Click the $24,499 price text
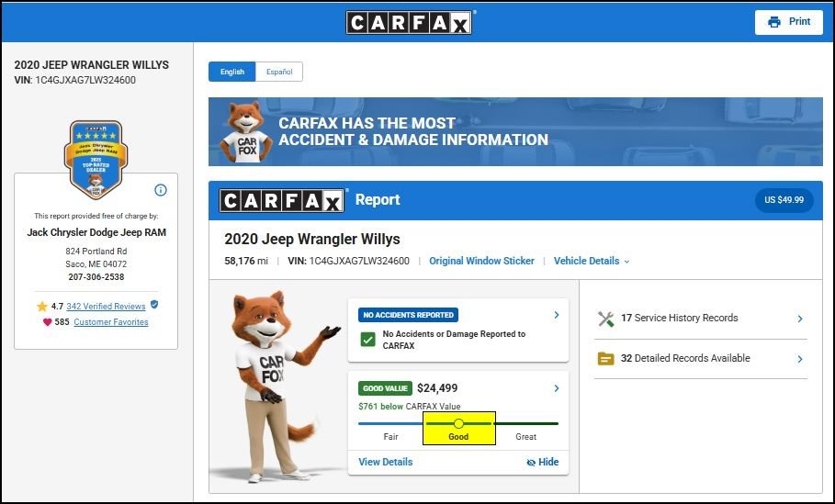 pyautogui.click(x=437, y=388)
